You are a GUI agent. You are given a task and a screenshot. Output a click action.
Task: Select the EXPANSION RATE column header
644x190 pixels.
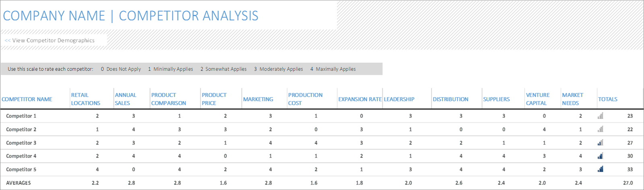pos(360,99)
